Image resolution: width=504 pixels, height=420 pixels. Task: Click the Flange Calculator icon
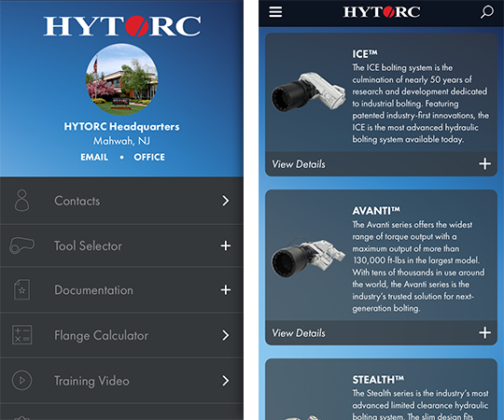pyautogui.click(x=21, y=335)
